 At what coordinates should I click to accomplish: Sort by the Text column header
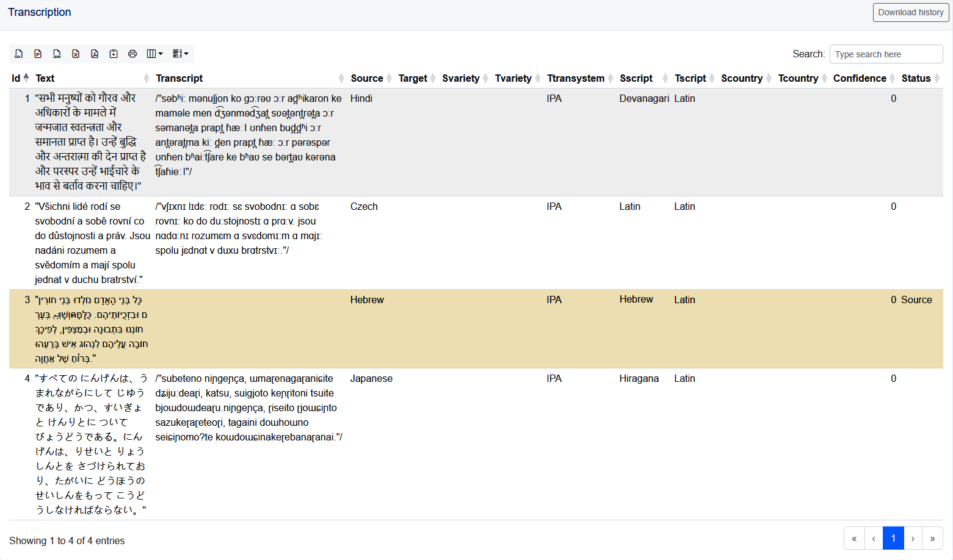tap(92, 78)
